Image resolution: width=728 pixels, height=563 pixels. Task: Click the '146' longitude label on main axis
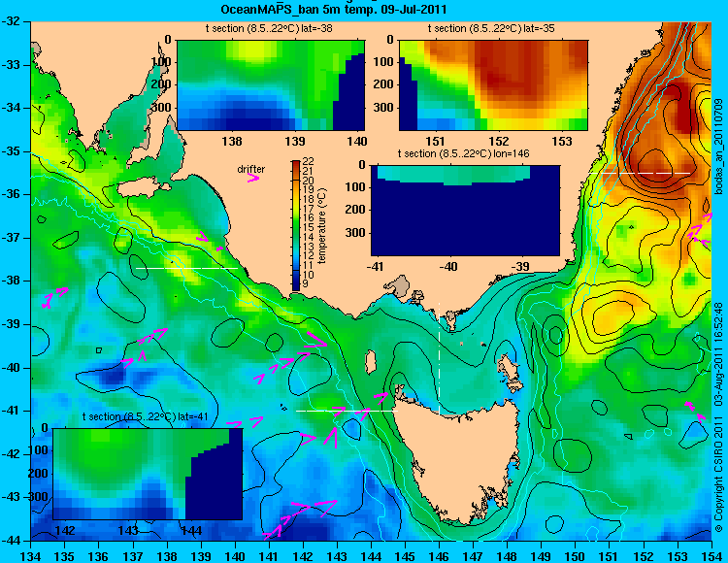point(439,556)
